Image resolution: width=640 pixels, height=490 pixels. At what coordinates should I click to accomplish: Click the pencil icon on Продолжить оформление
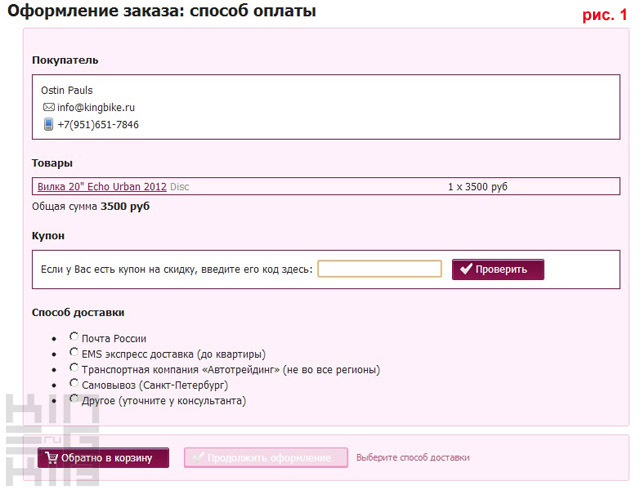point(198,458)
